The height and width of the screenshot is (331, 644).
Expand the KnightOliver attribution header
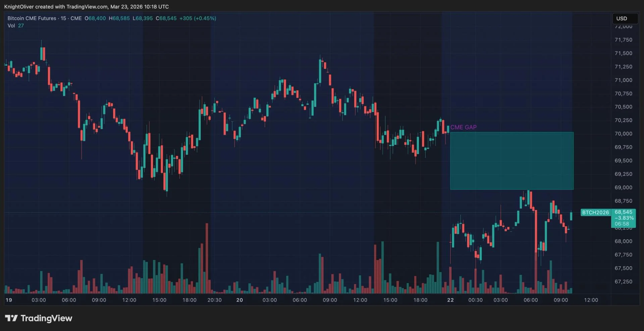click(20, 6)
